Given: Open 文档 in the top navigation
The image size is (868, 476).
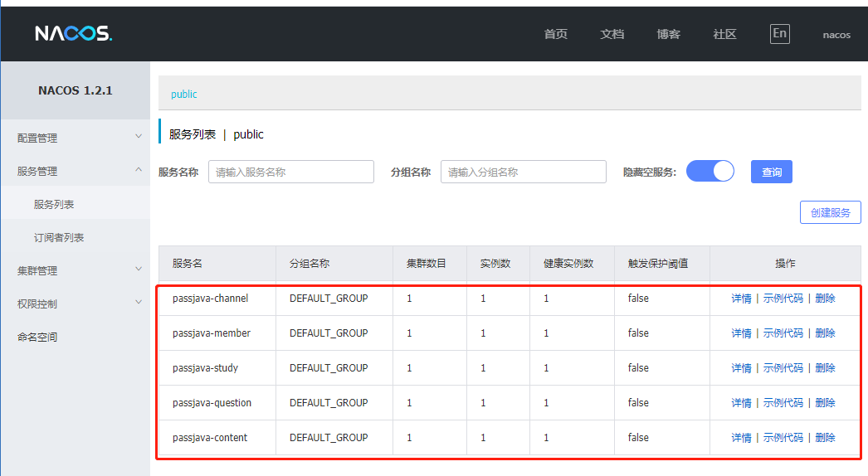Looking at the screenshot, I should [612, 34].
